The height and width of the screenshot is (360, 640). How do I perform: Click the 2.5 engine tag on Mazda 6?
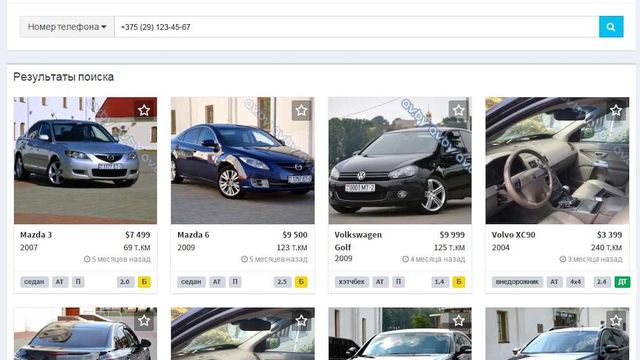coord(282,282)
